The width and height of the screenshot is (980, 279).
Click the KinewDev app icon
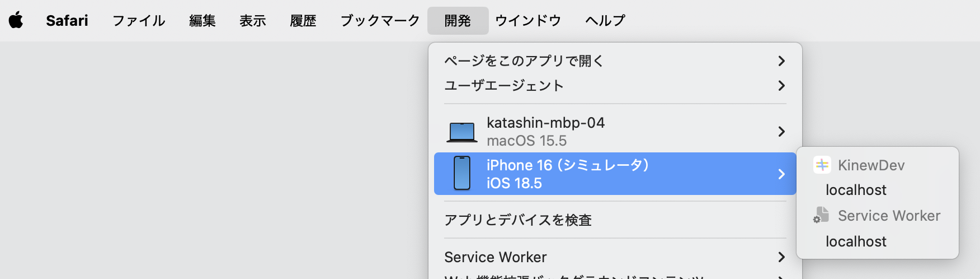[x=822, y=165]
